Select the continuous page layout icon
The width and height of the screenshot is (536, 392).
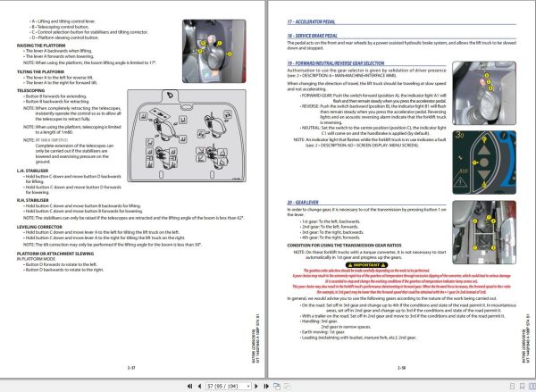522,386
